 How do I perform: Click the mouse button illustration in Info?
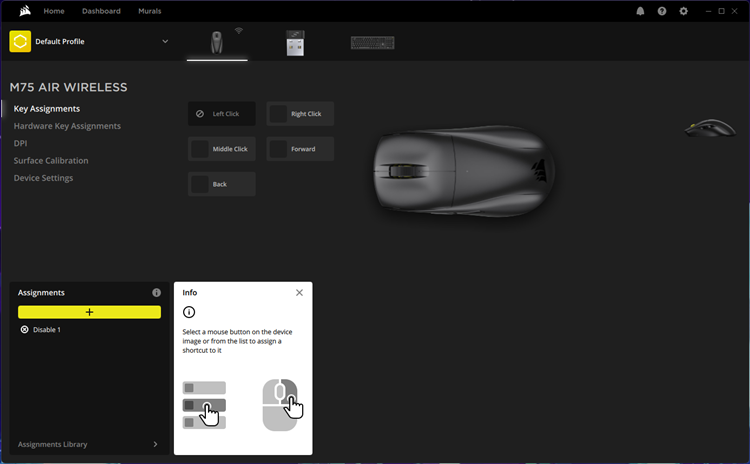[283, 405]
